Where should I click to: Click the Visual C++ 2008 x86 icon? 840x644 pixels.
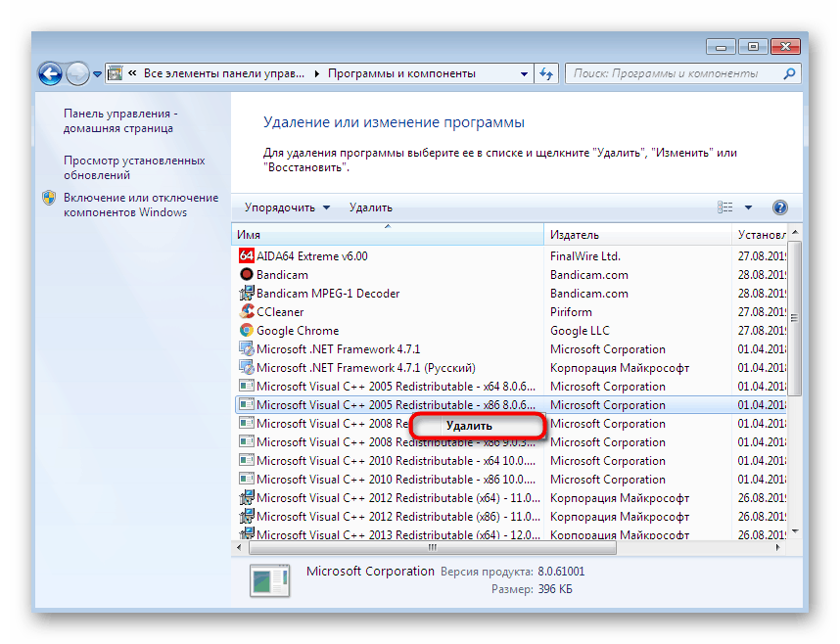pyautogui.click(x=246, y=442)
